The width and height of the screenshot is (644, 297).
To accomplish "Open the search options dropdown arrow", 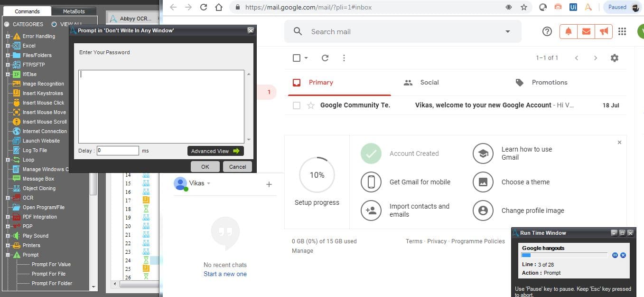I will (x=508, y=32).
